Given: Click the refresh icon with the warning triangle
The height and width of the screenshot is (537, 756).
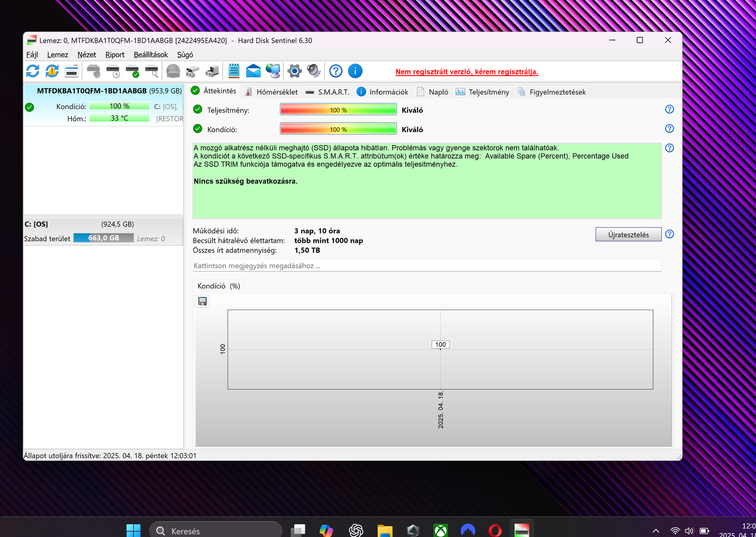Looking at the screenshot, I should click(52, 71).
